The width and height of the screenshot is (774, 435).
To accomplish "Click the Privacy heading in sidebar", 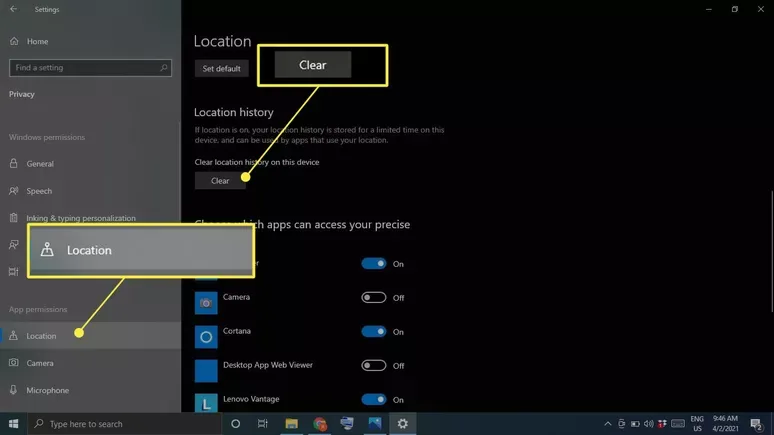I will click(22, 94).
